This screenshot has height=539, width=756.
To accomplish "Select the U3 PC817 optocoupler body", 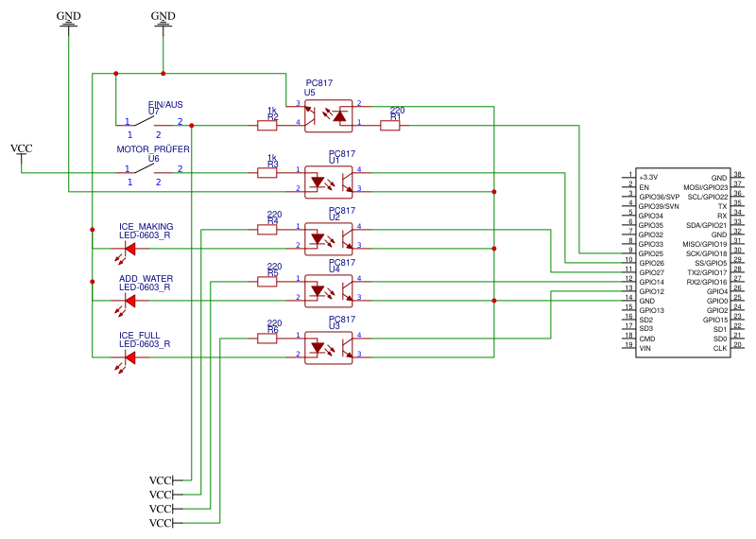I will pyautogui.click(x=328, y=347).
